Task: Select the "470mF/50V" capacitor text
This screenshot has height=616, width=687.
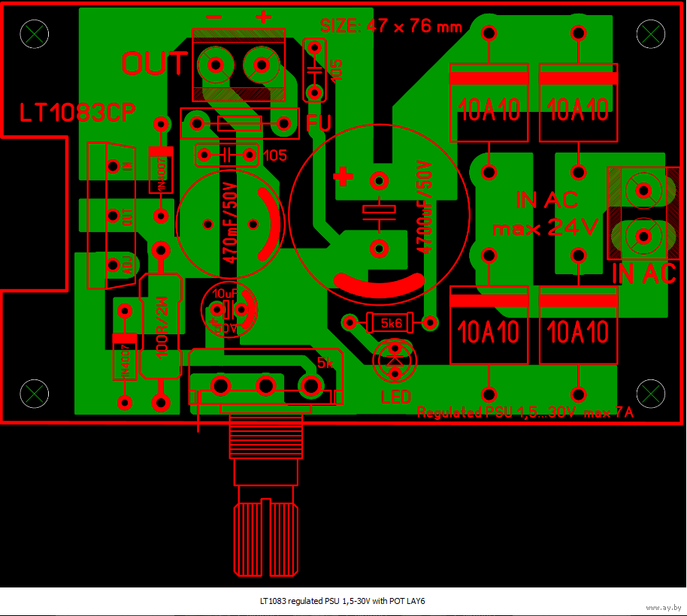Action: pos(229,222)
